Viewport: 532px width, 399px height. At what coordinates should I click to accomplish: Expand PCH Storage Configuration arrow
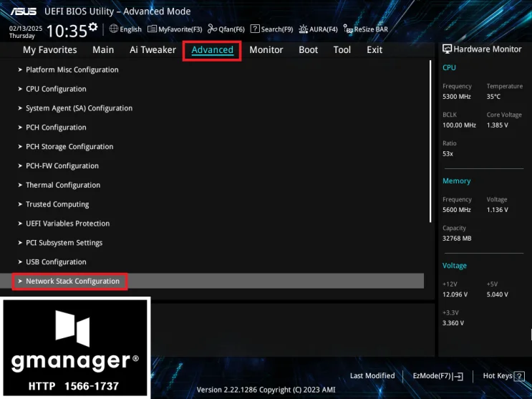coord(20,147)
